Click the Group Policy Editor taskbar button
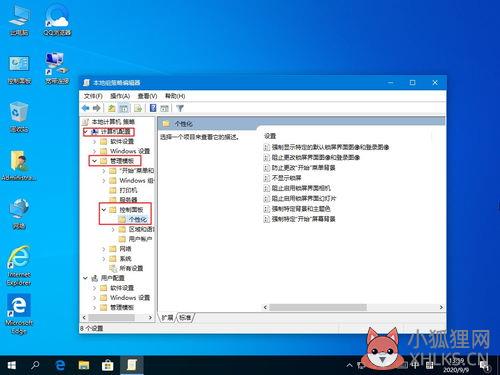Viewport: 500px width, 375px height. 131,365
